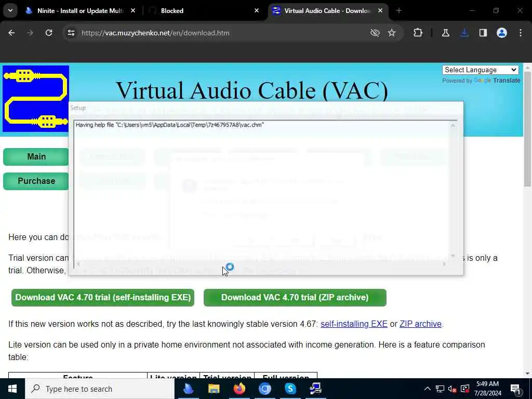
Task: Open the browser profile avatar
Action: (x=502, y=33)
